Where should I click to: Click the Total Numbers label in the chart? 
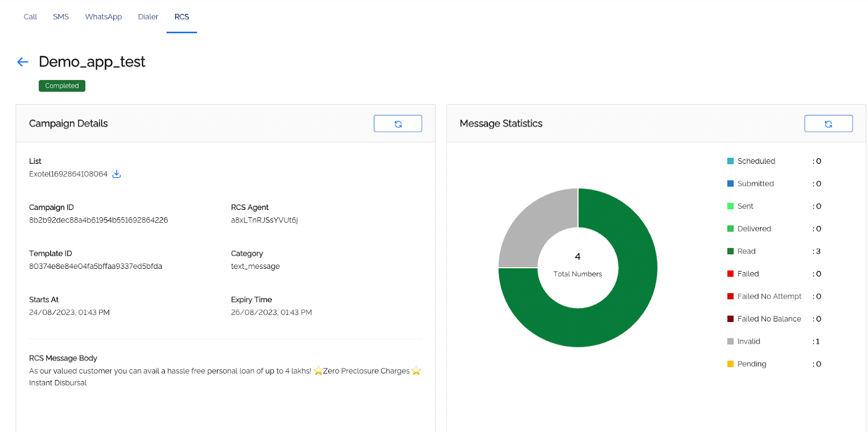(578, 274)
